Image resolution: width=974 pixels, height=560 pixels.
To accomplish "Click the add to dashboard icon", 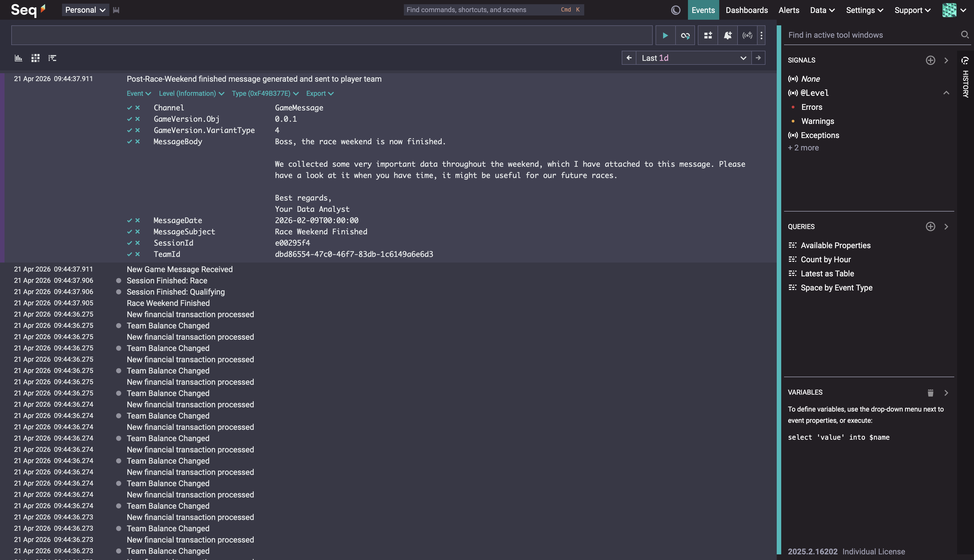I will tap(708, 35).
